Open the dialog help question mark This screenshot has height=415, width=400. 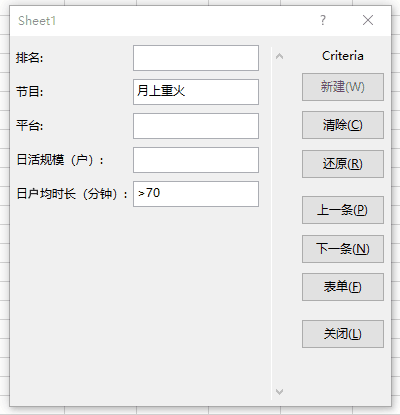[x=323, y=20]
